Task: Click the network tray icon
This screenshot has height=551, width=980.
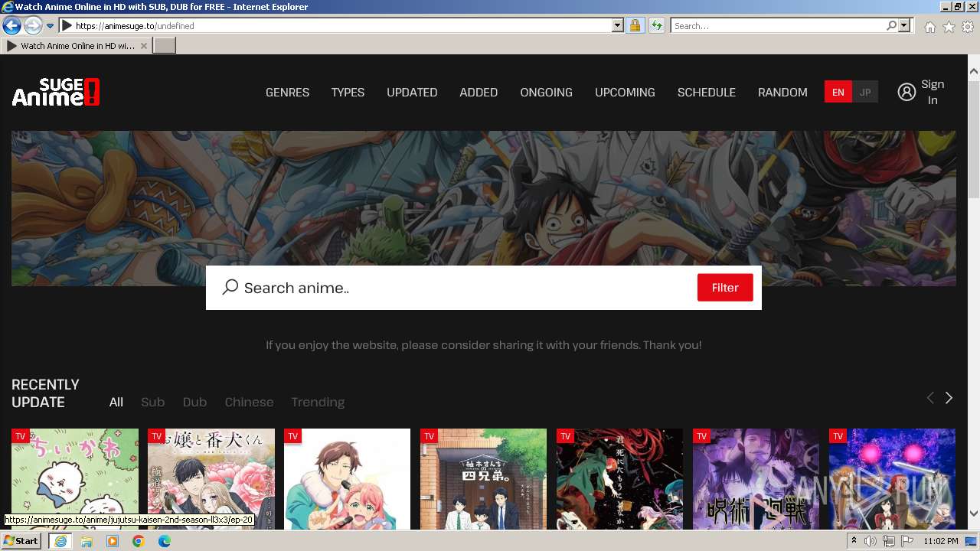Action: point(888,541)
